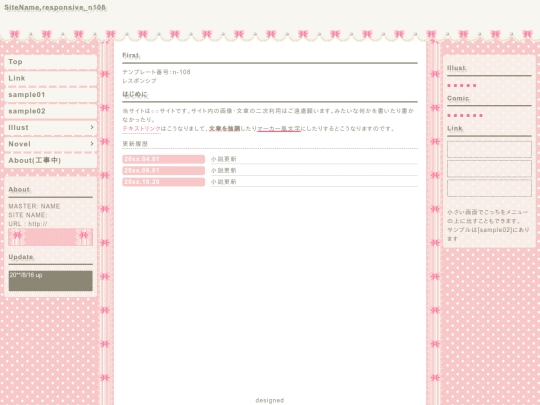Click the dotted link under Illust heading
This screenshot has width=540, height=405.
pyautogui.click(x=462, y=85)
